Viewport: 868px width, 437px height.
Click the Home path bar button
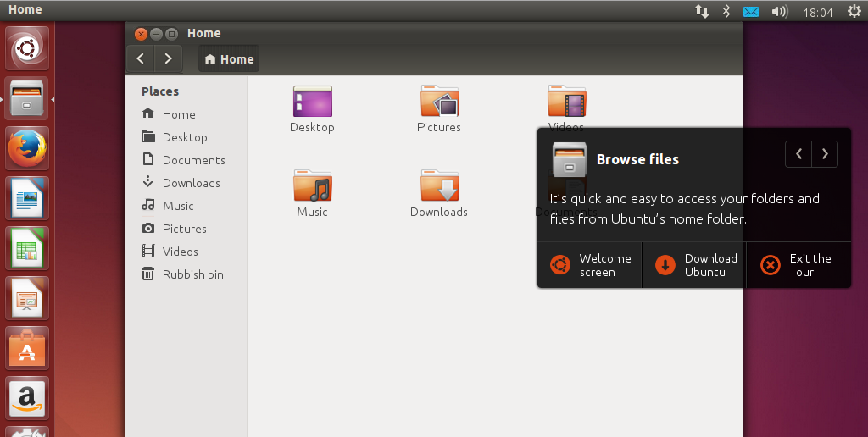tap(229, 59)
